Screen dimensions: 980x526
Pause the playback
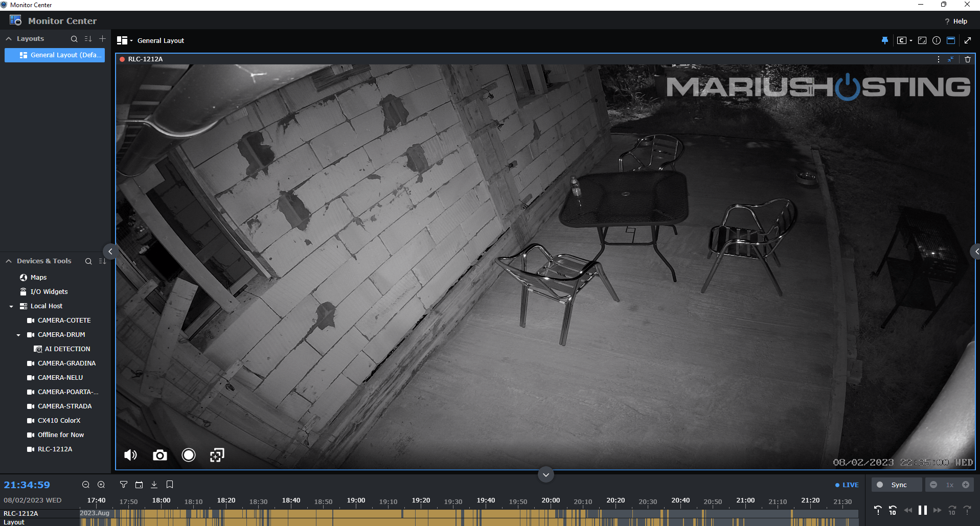[923, 510]
